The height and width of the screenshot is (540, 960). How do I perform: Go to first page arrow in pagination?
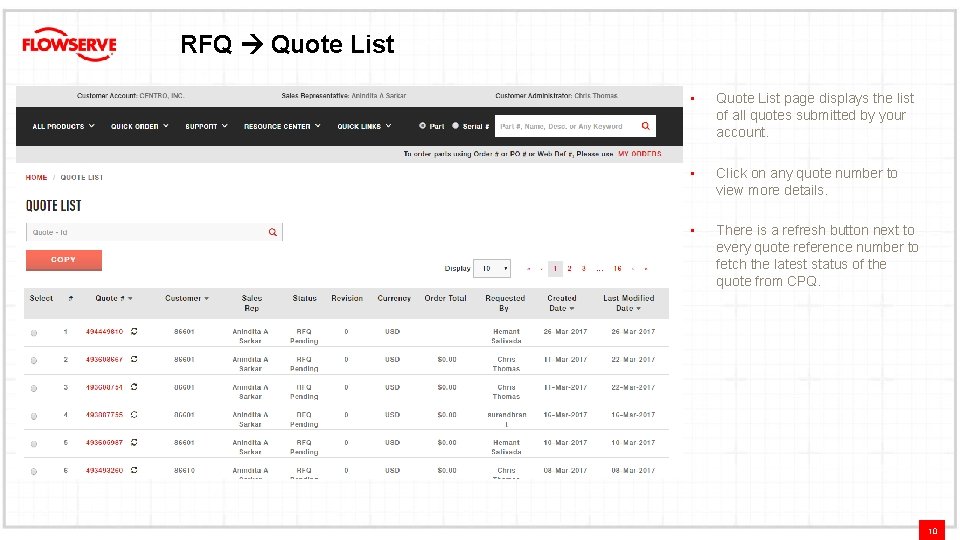click(x=528, y=268)
